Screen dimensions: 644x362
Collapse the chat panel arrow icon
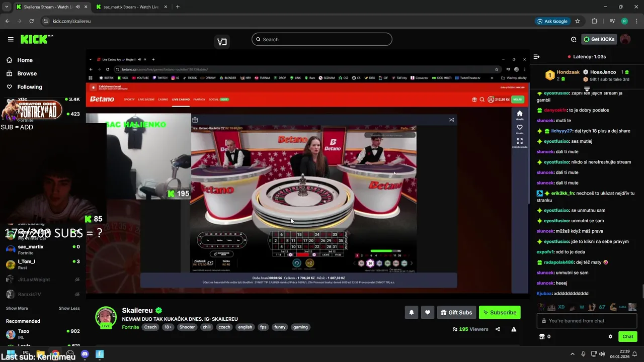(x=536, y=57)
